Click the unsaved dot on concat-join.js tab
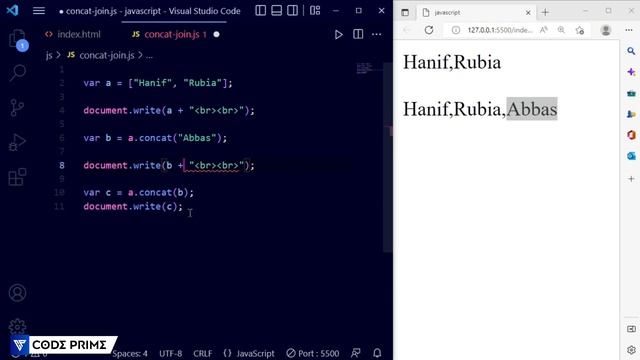Viewport: 640px width, 360px height. point(216,34)
